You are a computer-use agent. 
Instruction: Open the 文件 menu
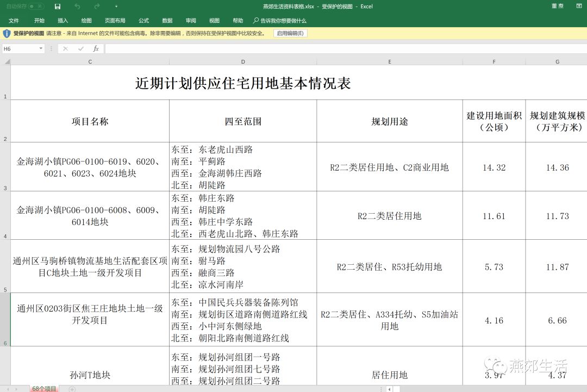coord(14,21)
